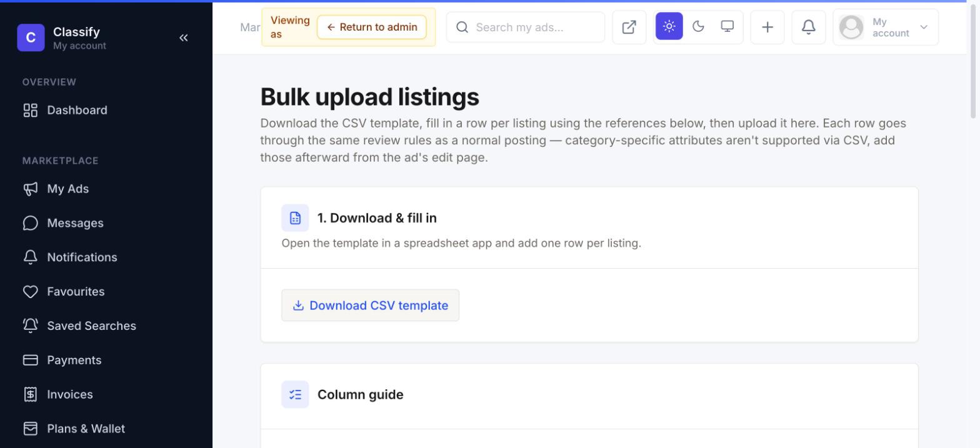The width and height of the screenshot is (980, 448).
Task: Open Saved Searches in the sidebar
Action: click(x=106, y=326)
